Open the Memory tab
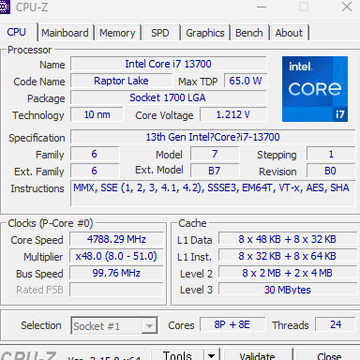This screenshot has width=360, height=360. coord(117,33)
